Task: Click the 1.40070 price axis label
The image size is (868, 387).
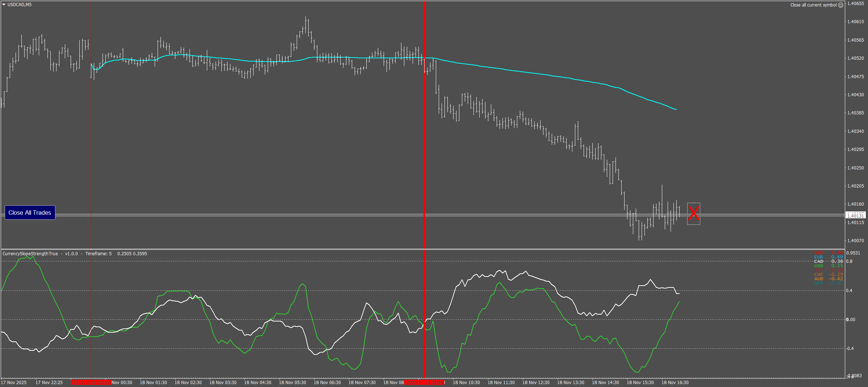Action: click(x=855, y=241)
